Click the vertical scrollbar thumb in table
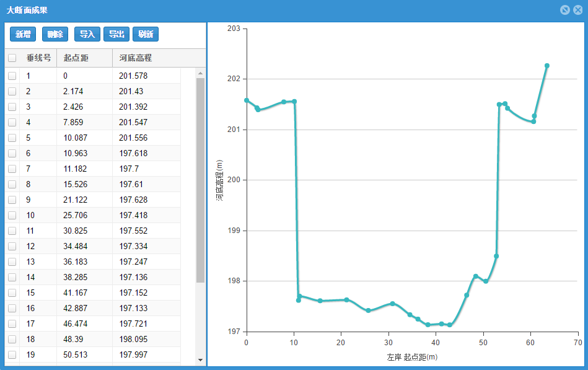The width and height of the screenshot is (588, 370). 200,180
